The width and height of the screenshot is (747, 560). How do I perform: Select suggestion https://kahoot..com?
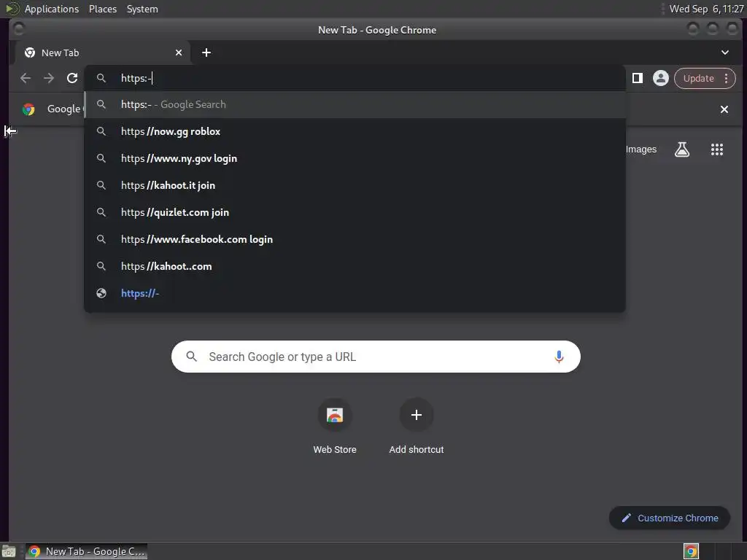pos(355,266)
